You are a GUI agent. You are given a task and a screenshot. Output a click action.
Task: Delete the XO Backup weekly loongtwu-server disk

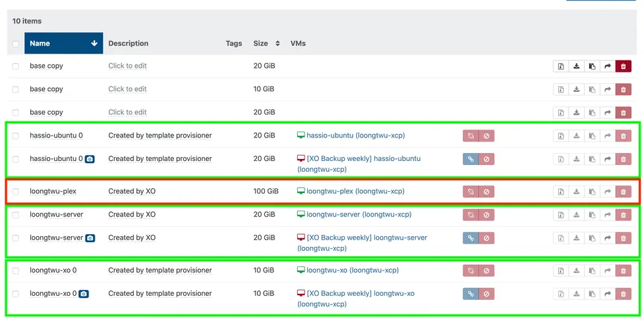[623, 238]
